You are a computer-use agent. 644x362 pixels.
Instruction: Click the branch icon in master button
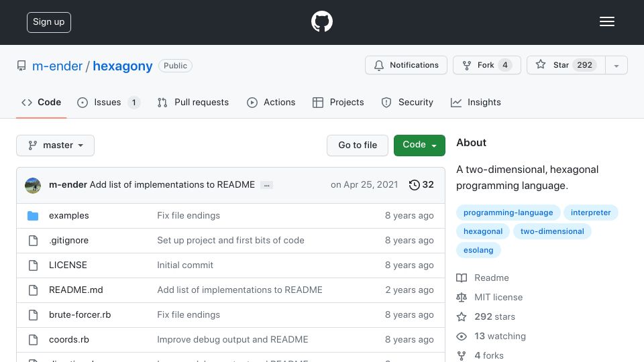(x=32, y=145)
